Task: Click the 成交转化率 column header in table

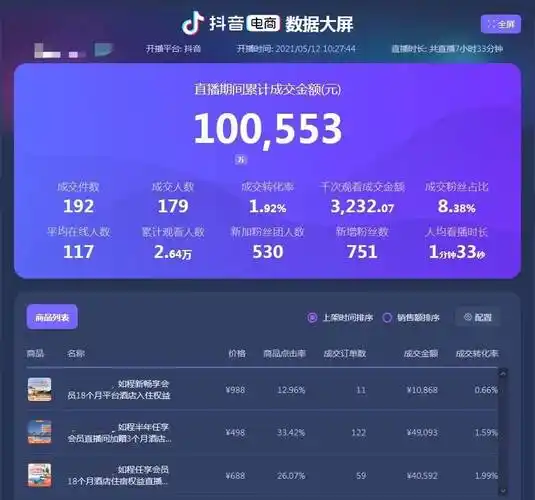Action: (x=477, y=353)
